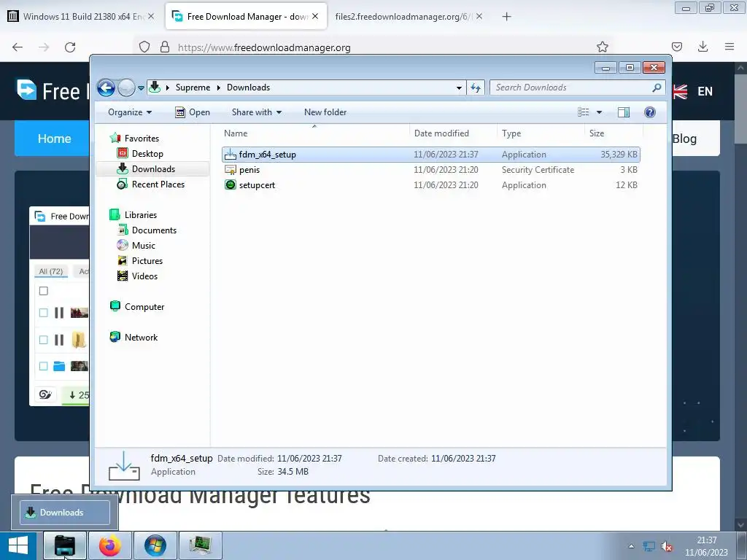This screenshot has height=560, width=747.
Task: Toggle the preview pane icon
Action: 624,112
